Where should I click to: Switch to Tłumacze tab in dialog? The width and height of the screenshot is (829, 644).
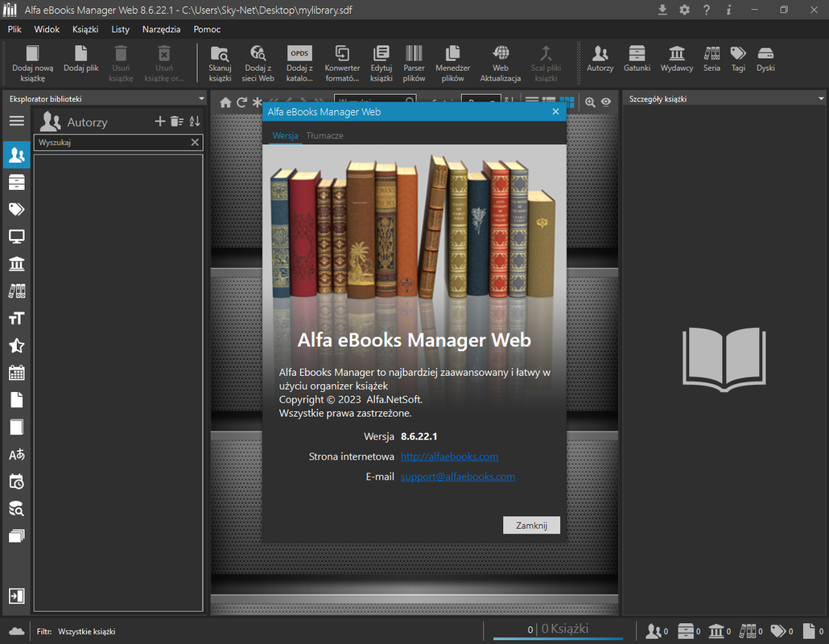point(324,135)
